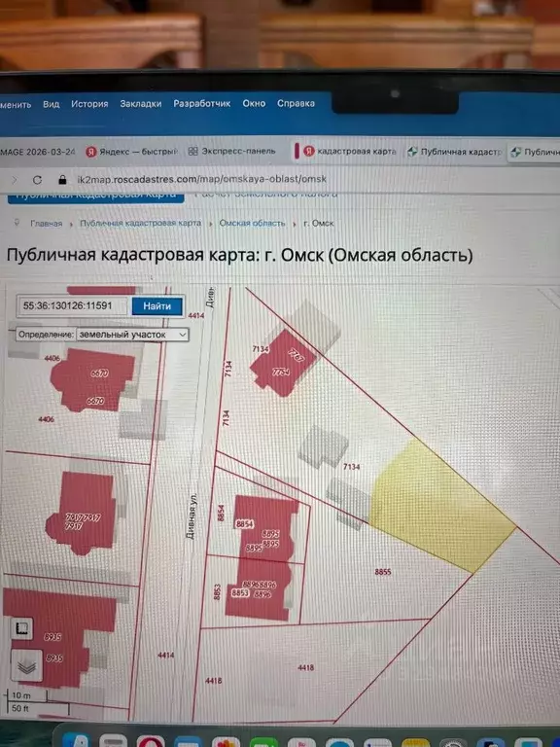
Task: Open the Справка menu
Action: coord(296,103)
